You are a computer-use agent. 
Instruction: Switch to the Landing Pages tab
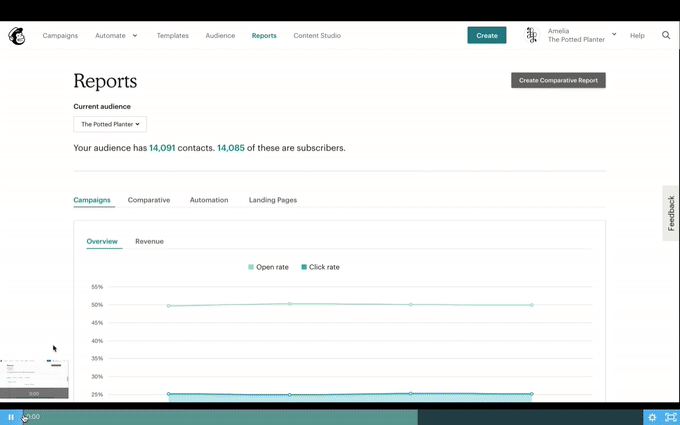tap(273, 200)
